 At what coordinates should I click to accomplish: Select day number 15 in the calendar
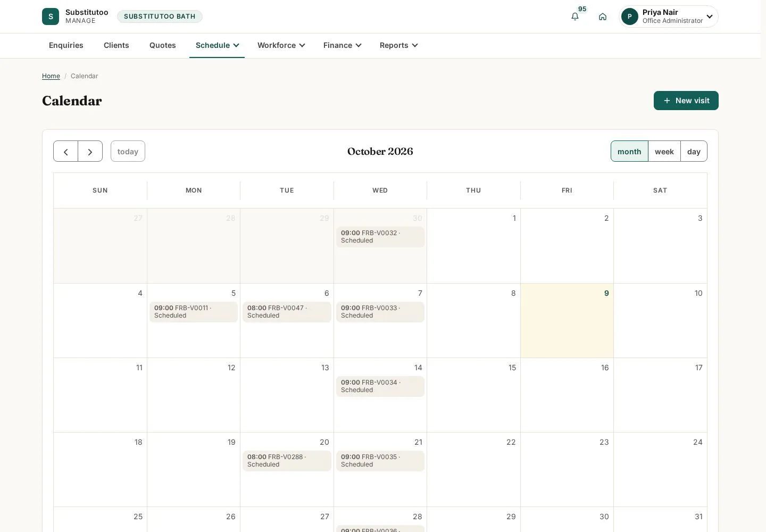tap(512, 368)
